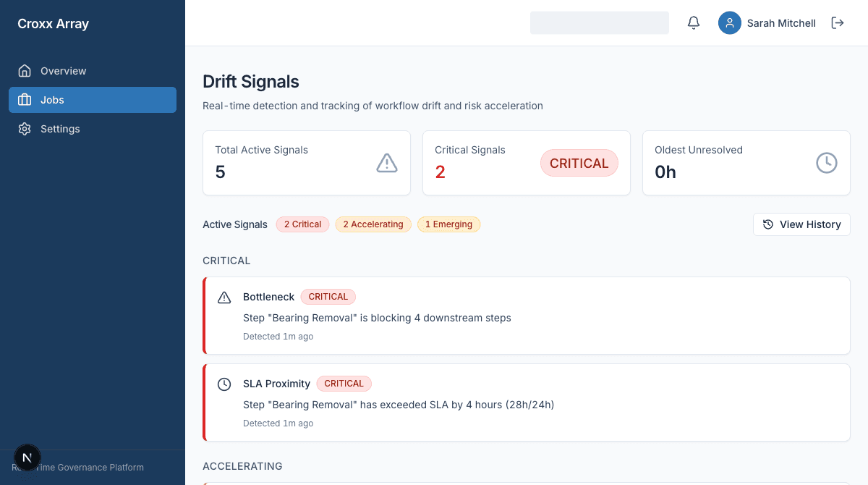Click the clock icon beside SLA Proximity
Screen dimensions: 868x485
click(224, 384)
